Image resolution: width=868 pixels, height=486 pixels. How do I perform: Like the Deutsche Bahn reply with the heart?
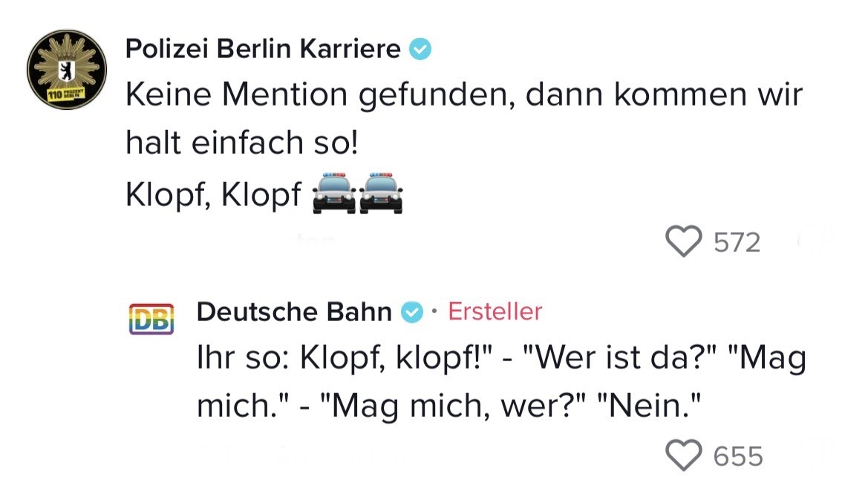click(683, 454)
